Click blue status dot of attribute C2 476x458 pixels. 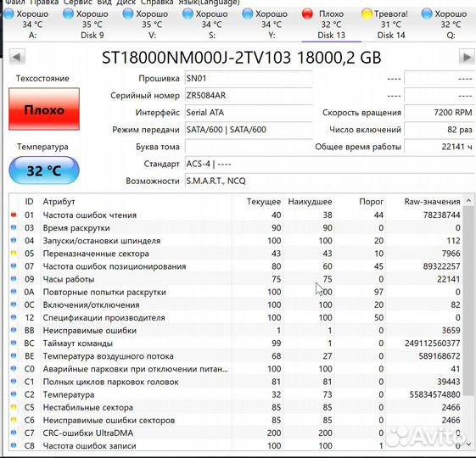[x=14, y=394]
